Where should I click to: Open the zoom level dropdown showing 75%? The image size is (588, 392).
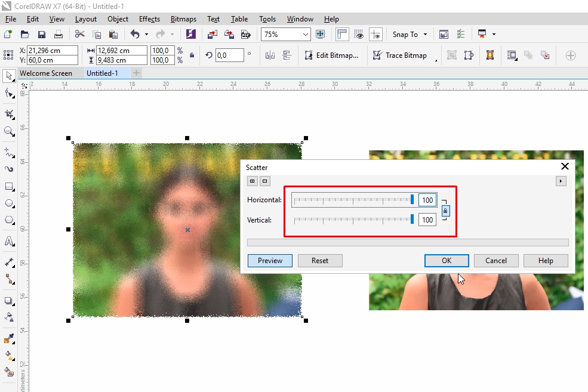[x=306, y=34]
